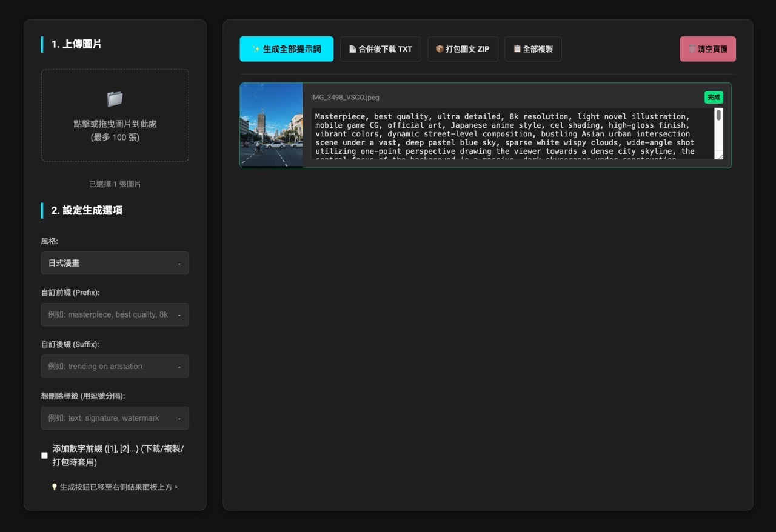
Task: Click the lightbulb tip icon
Action: tap(55, 487)
